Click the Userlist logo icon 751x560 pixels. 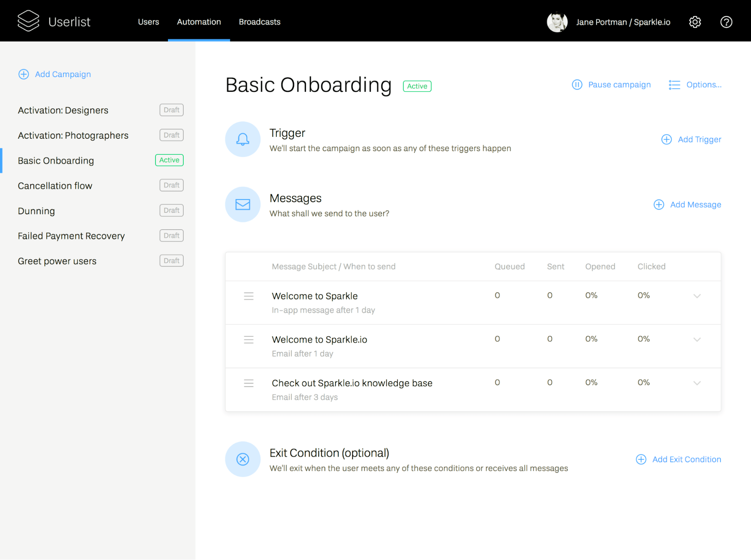[x=29, y=21]
